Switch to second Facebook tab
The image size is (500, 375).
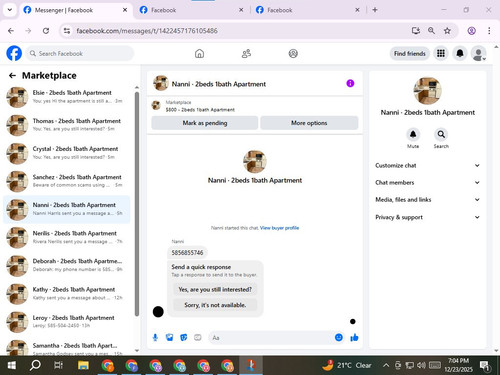(192, 10)
